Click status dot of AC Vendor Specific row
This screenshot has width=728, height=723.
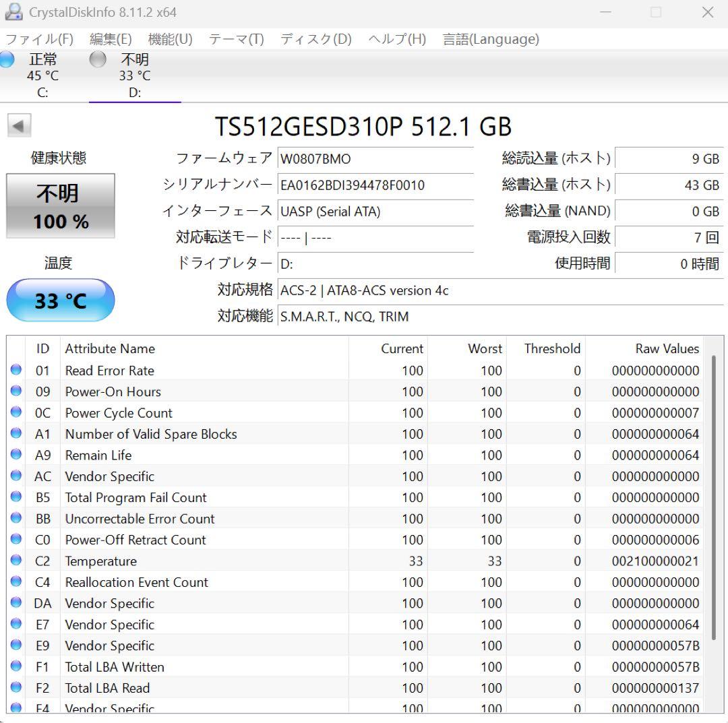[x=16, y=476]
